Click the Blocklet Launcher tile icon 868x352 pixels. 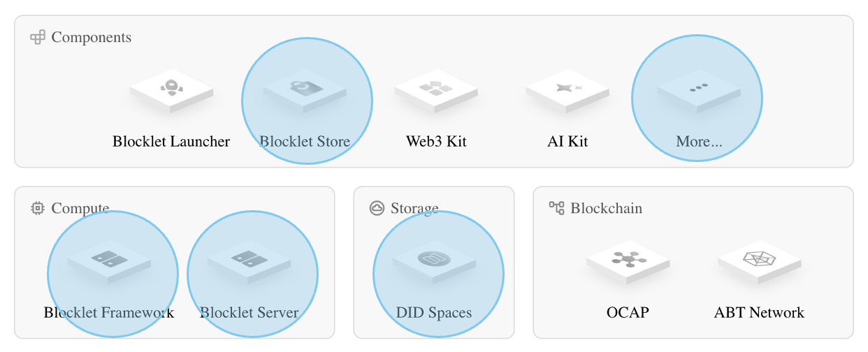pos(171,89)
